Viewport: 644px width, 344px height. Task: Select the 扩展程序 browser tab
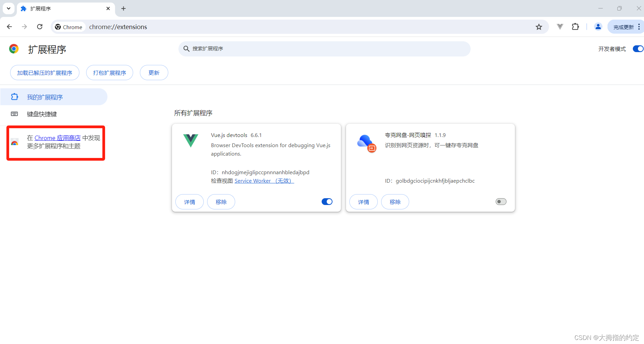pyautogui.click(x=66, y=9)
